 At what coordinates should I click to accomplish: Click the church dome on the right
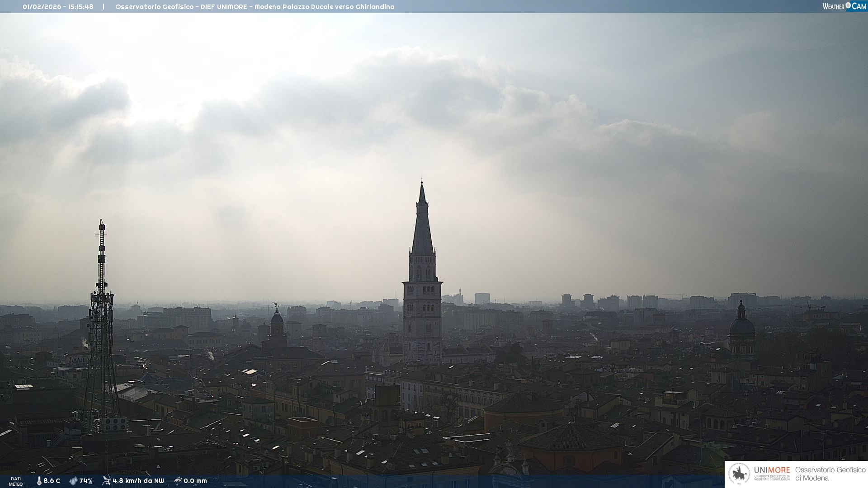point(741,326)
